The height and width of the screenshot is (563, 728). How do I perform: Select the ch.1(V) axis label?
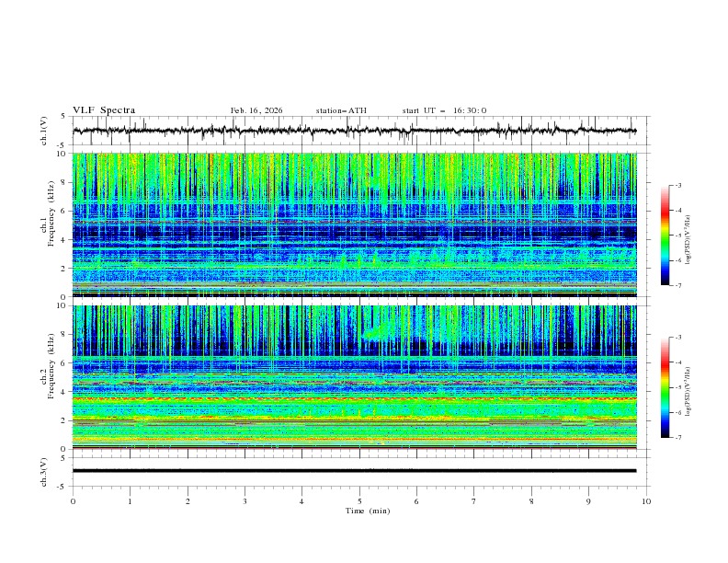[44, 131]
